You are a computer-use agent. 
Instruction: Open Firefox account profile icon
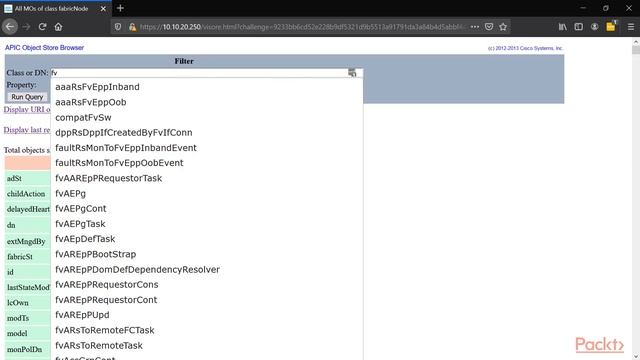594,27
